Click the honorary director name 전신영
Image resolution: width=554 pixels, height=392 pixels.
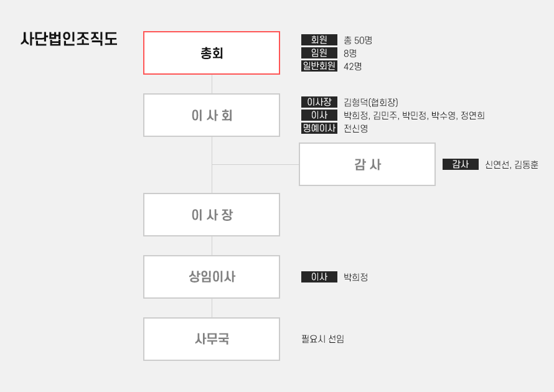(356, 128)
